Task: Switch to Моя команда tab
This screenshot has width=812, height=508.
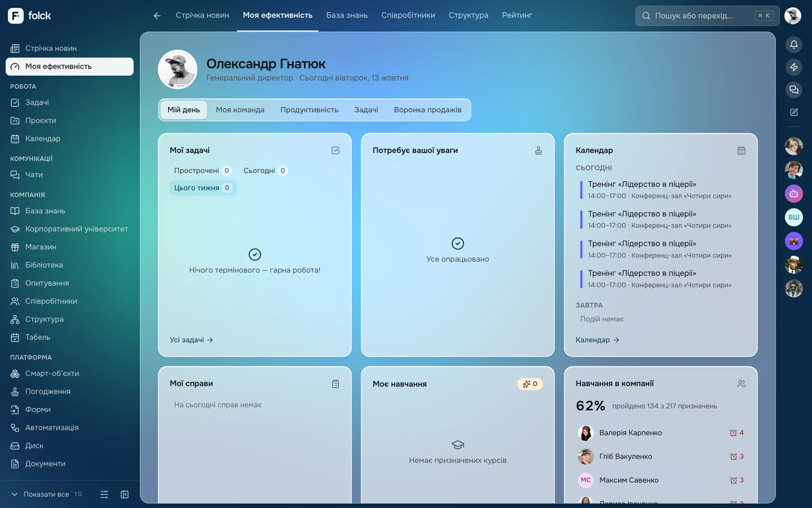Action: point(240,110)
